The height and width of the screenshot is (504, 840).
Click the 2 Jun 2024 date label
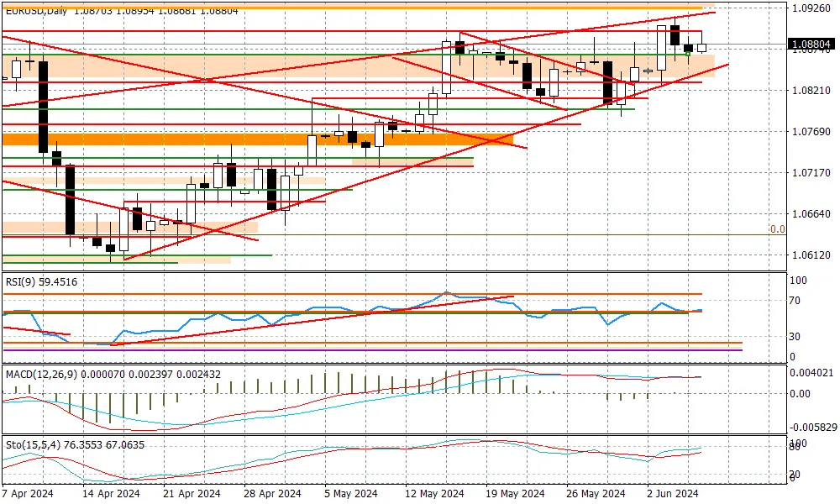[x=674, y=493]
